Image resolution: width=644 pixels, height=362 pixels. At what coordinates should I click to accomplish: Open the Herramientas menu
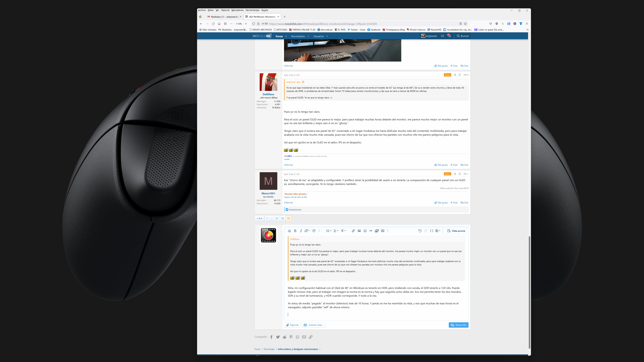pyautogui.click(x=252, y=10)
